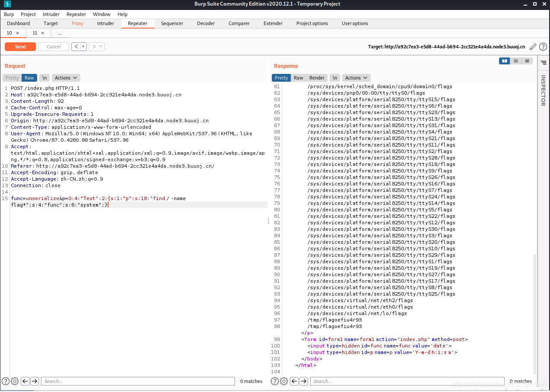Click response search help icon
This screenshot has height=392, width=550.
[x=275, y=381]
